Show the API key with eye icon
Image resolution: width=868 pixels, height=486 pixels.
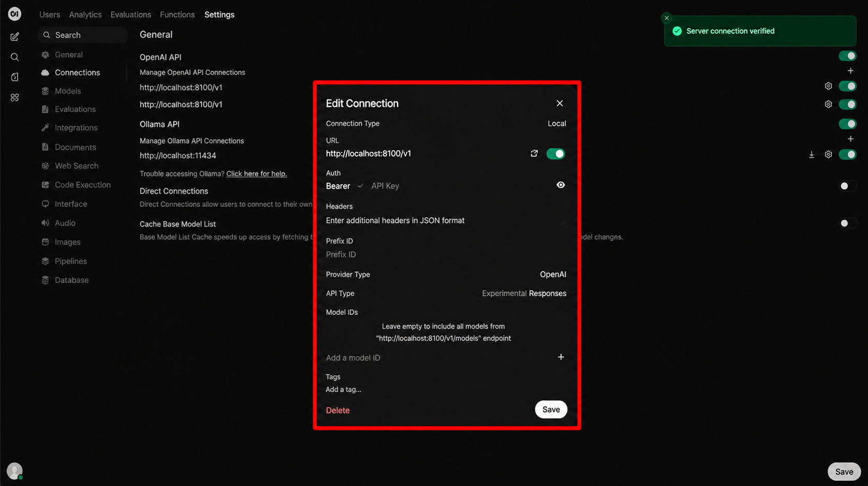coord(561,185)
